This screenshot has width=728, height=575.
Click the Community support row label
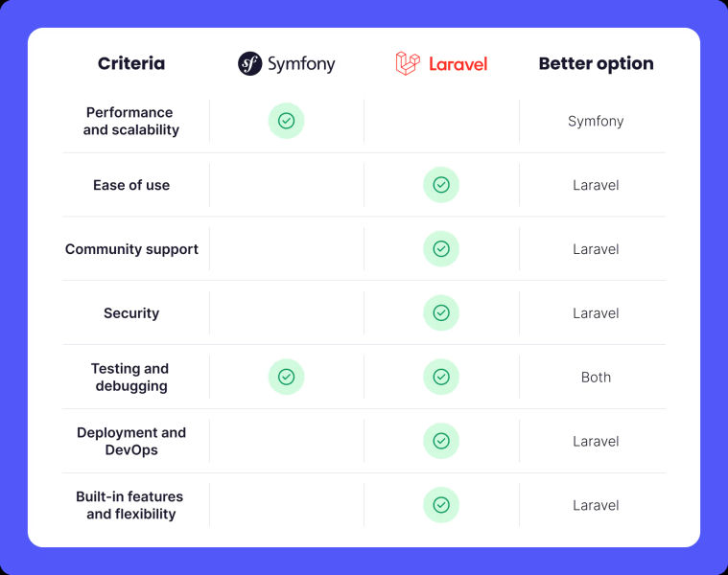131,249
